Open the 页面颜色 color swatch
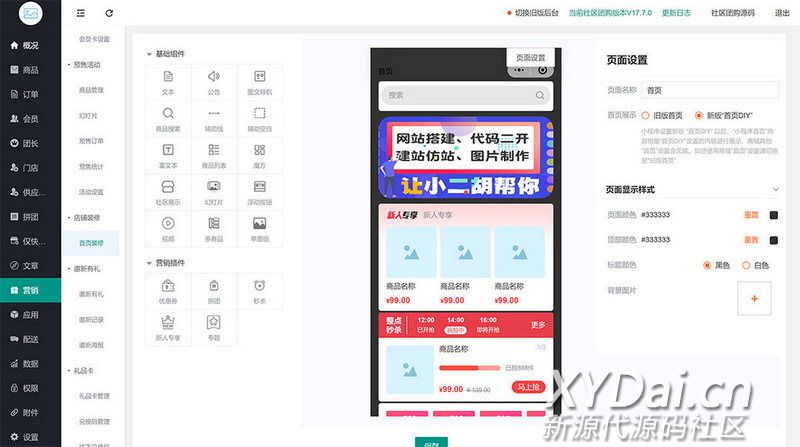The image size is (800, 447). pos(773,215)
